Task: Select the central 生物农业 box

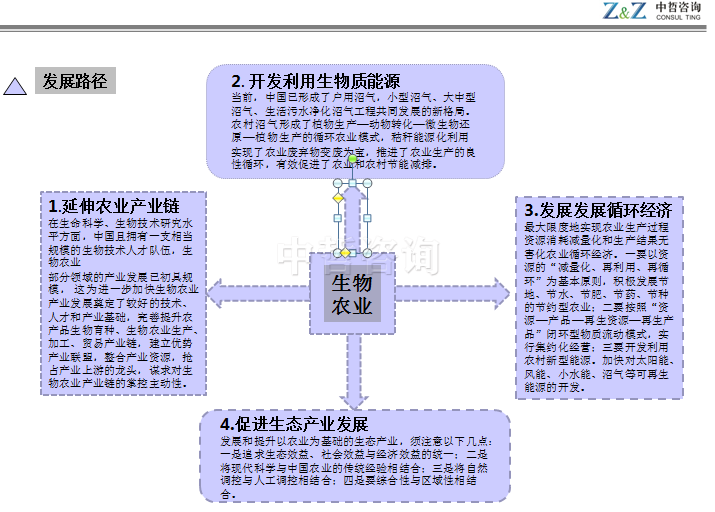Action: [x=352, y=294]
